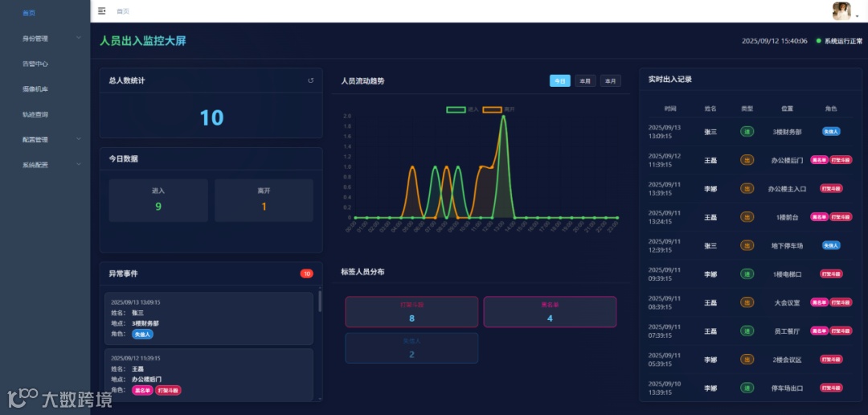
Task: Select the 打架斗殴 distribution card showing 8
Action: click(x=411, y=312)
